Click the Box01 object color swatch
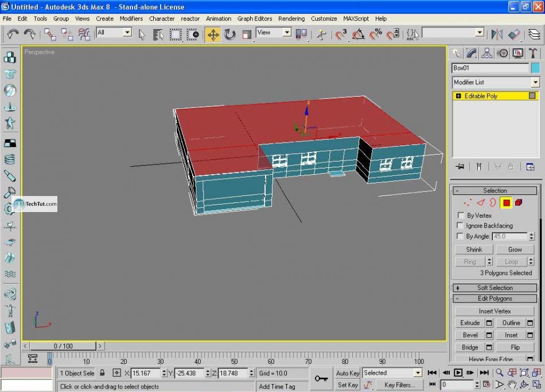 (x=535, y=68)
